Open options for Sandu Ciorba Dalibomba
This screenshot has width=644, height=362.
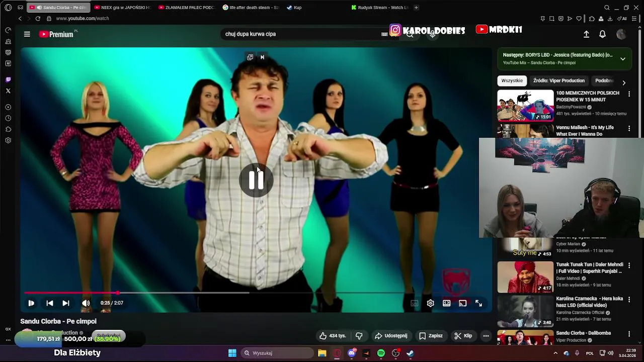(629, 334)
